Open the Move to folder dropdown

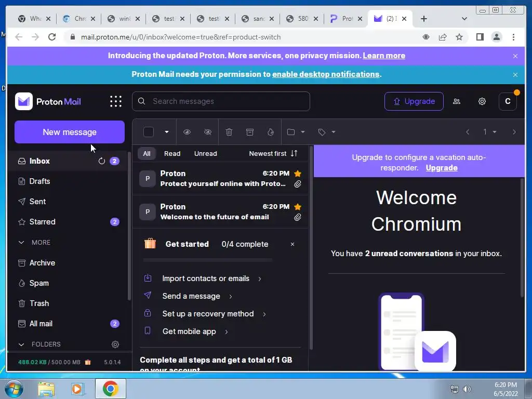coord(296,132)
